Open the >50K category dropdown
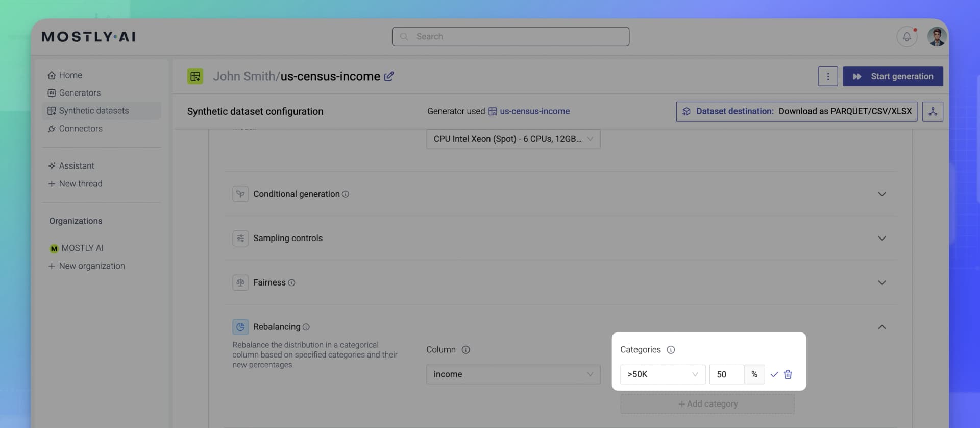Screen dimensions: 980x428 click(x=662, y=374)
